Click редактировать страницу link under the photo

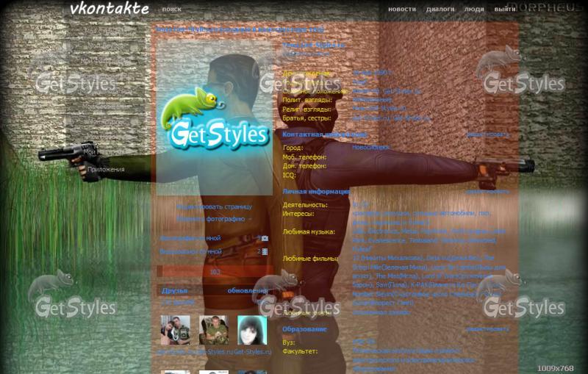pos(214,206)
